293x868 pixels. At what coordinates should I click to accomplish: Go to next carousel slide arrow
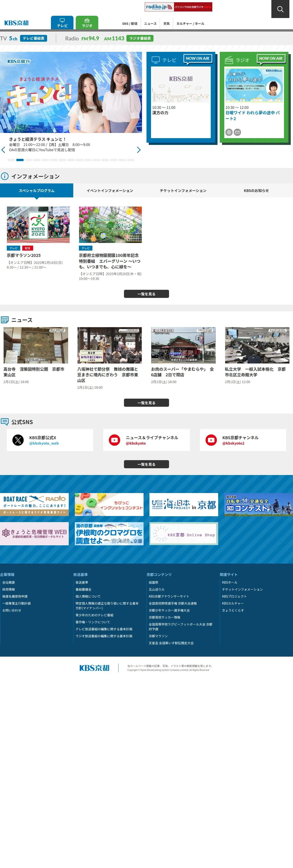[x=139, y=150]
